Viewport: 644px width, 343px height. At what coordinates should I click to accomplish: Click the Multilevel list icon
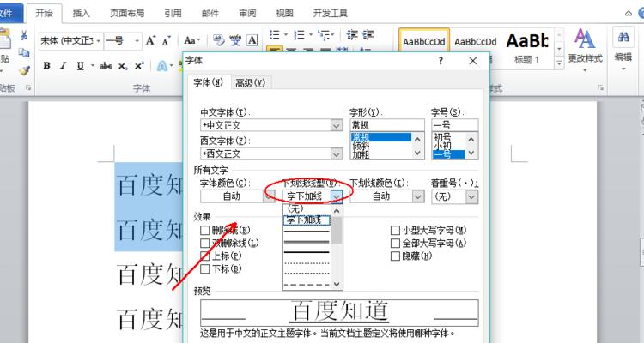tap(325, 35)
